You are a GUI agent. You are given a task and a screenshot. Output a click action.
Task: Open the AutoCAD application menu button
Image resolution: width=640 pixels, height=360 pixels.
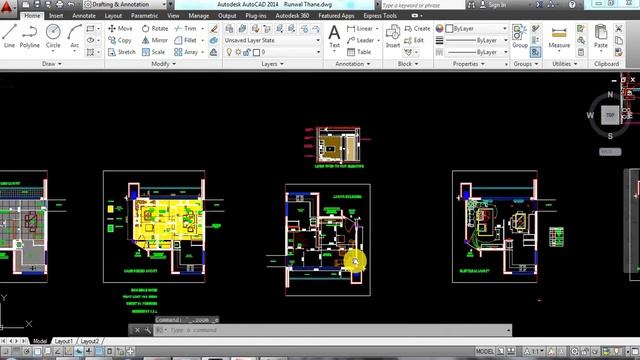click(7, 7)
